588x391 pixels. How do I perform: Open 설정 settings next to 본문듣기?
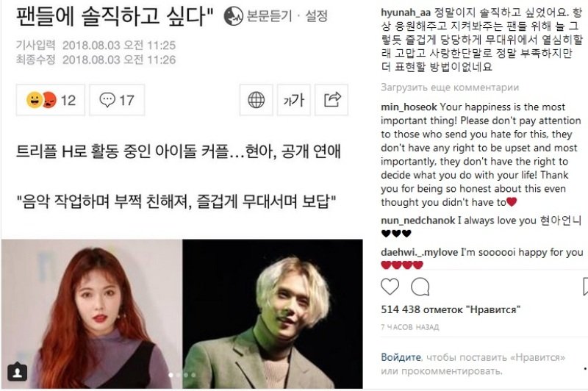[x=316, y=16]
